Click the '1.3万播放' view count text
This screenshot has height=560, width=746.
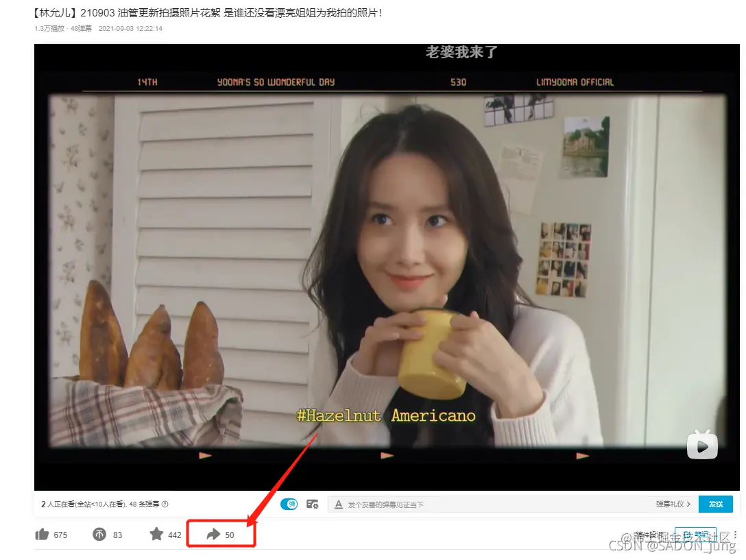[x=49, y=29]
